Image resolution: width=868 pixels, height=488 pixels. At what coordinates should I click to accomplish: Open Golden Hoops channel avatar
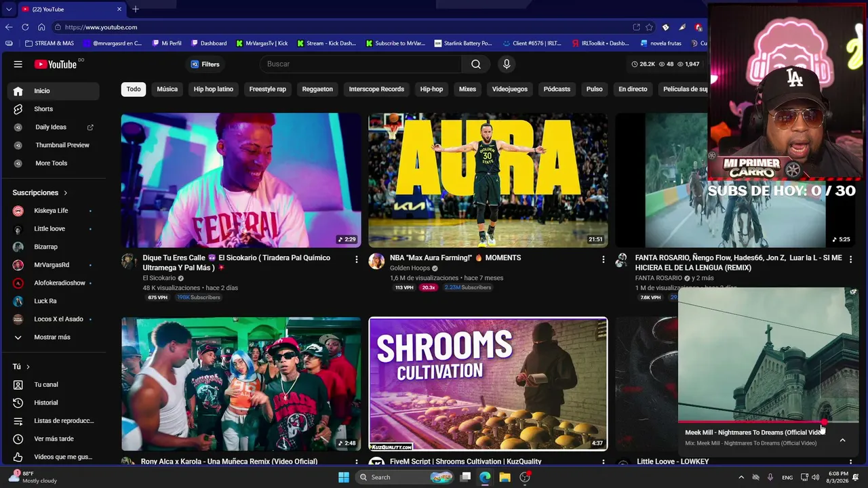(x=376, y=262)
